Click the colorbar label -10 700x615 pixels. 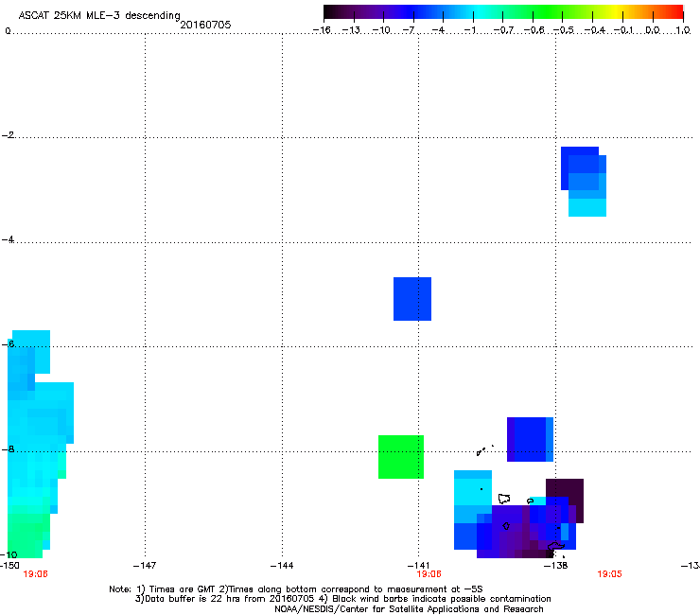(381, 30)
